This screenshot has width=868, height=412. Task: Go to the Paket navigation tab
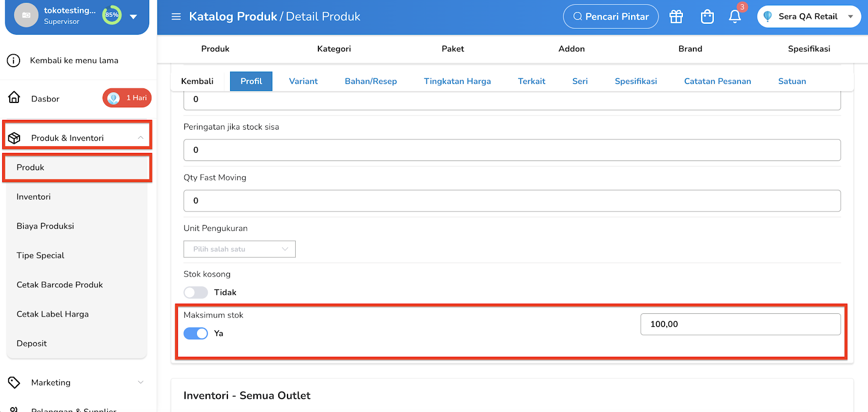pos(453,49)
